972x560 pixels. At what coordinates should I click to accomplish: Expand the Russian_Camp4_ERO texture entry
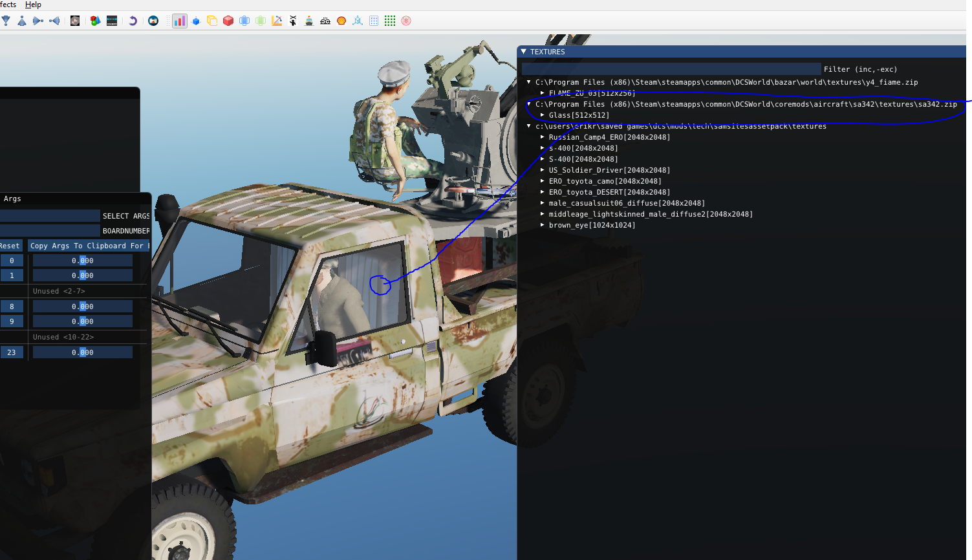[x=543, y=137]
